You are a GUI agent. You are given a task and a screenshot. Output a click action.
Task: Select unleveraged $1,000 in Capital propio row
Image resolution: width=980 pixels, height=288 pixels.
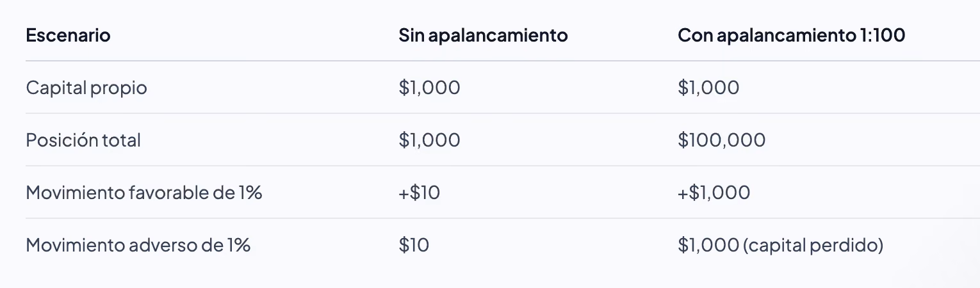pos(429,88)
